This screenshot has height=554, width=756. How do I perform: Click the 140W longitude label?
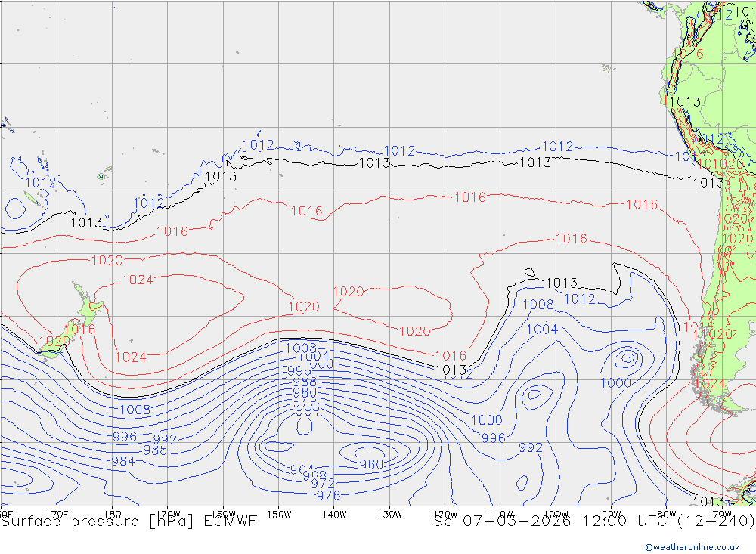[335, 515]
